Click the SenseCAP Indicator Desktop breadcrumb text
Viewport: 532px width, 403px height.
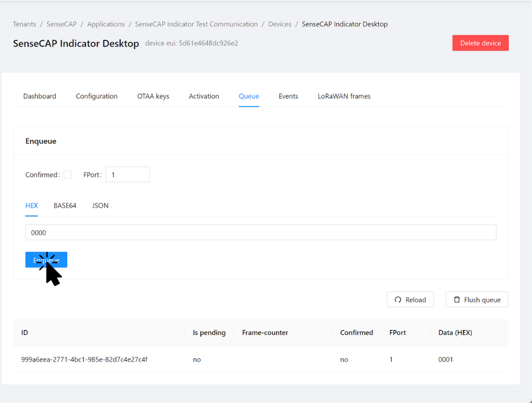(x=345, y=24)
